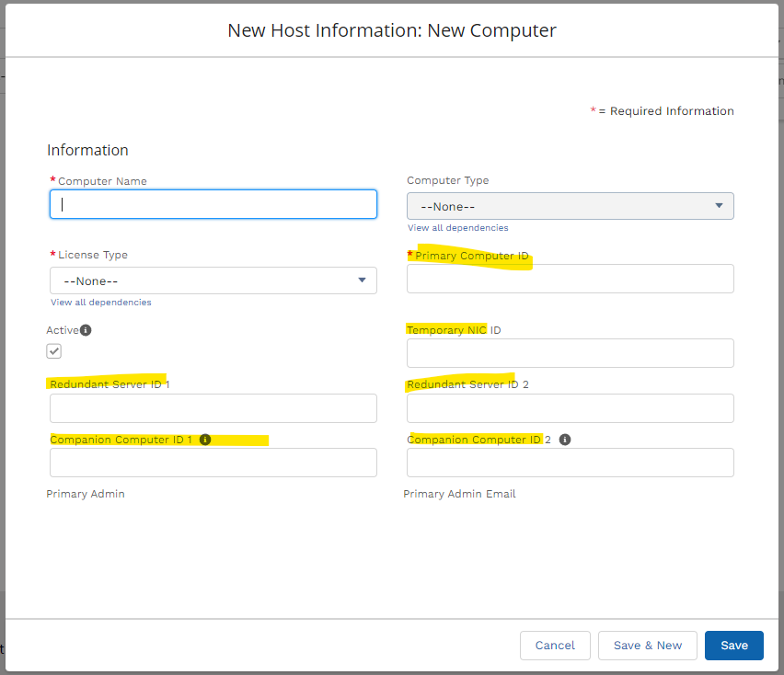The height and width of the screenshot is (675, 784).
Task: Click into the Primary Computer ID field
Action: [x=570, y=279]
